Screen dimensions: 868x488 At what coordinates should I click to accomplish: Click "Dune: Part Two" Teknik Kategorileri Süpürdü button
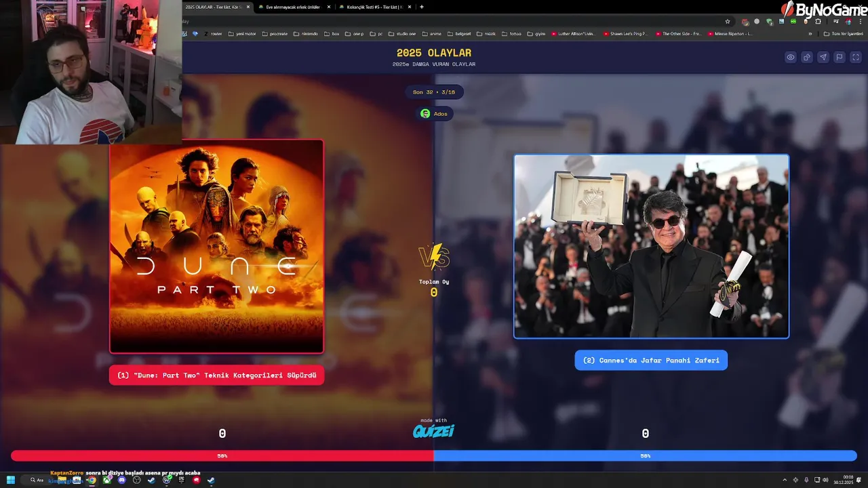click(216, 375)
